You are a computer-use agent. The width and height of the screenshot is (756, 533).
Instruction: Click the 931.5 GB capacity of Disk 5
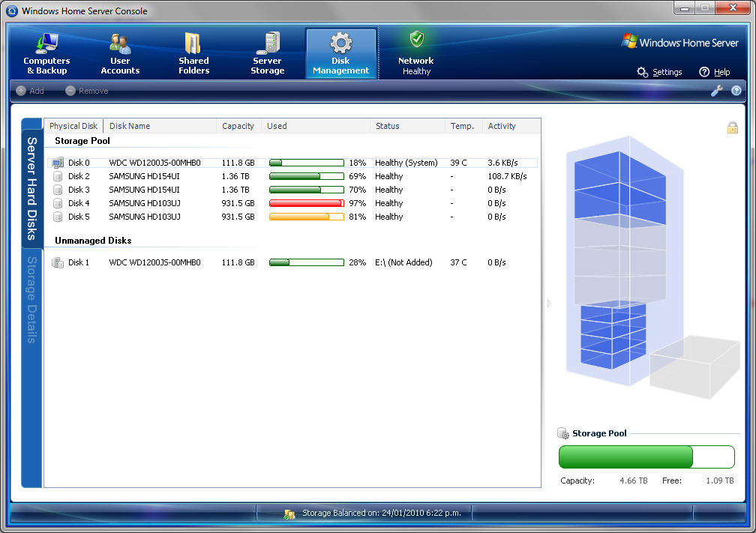[x=238, y=217]
